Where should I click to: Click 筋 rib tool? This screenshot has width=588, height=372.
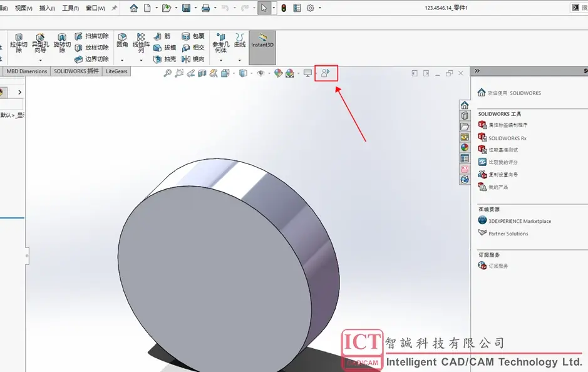tap(162, 36)
